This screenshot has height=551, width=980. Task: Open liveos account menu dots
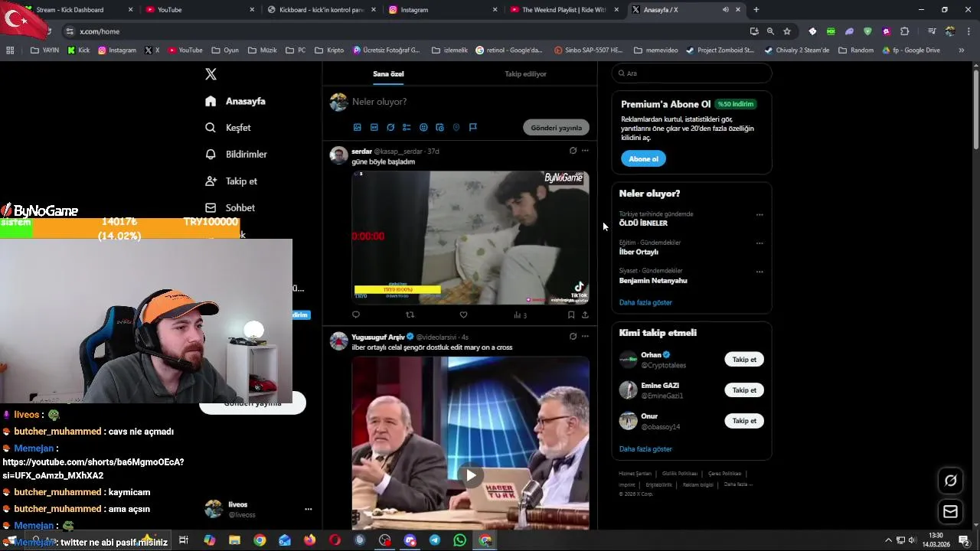pyautogui.click(x=309, y=509)
